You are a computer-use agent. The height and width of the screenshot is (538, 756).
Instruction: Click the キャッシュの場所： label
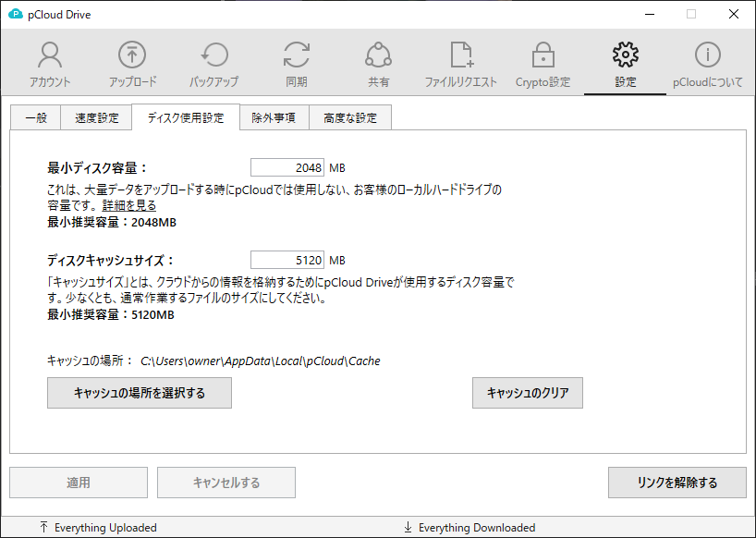click(90, 361)
